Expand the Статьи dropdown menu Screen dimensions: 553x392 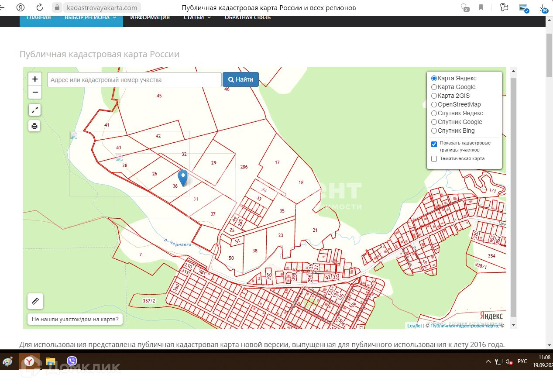197,17
